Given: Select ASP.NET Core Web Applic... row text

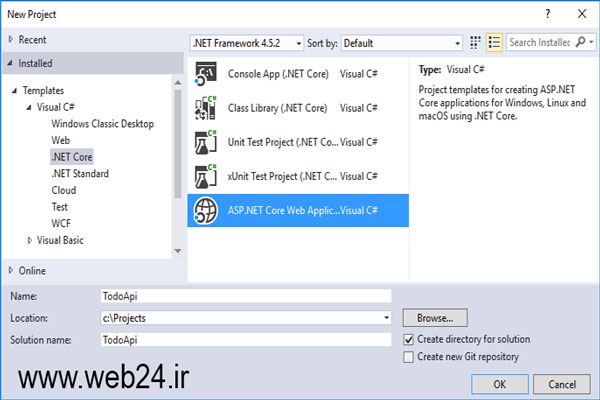Looking at the screenshot, I should coord(283,211).
